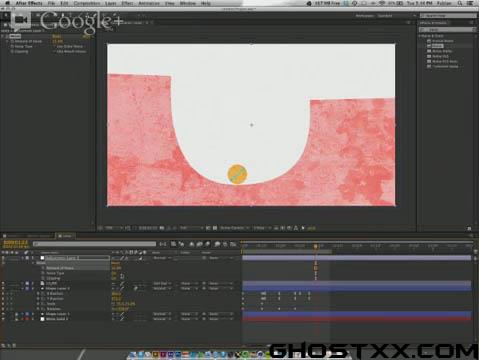Click the orange ball in composition viewer

coord(237,174)
